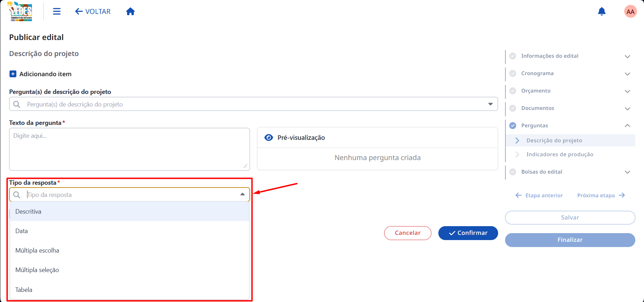
Task: Select the Tabela option
Action: click(x=130, y=289)
